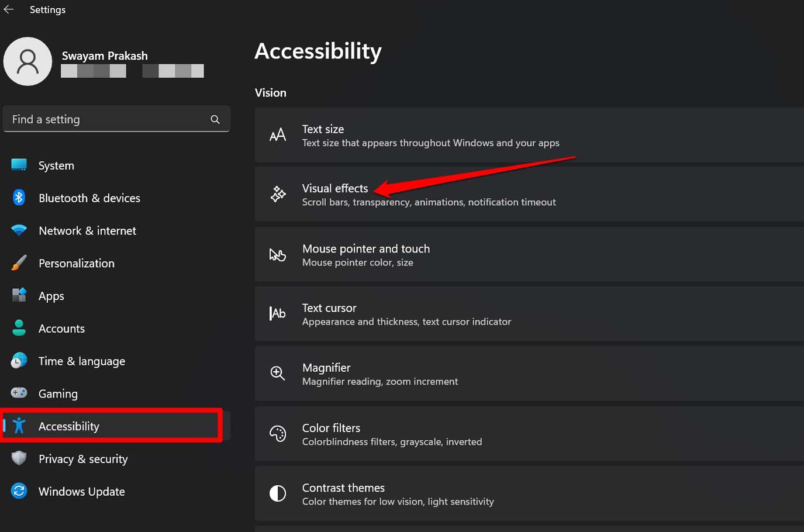Click the Visual effects sparkle icon

(277, 194)
